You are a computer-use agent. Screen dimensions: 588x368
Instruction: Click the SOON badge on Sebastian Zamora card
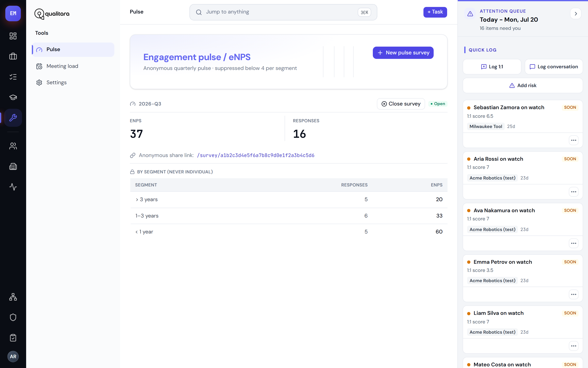click(570, 108)
